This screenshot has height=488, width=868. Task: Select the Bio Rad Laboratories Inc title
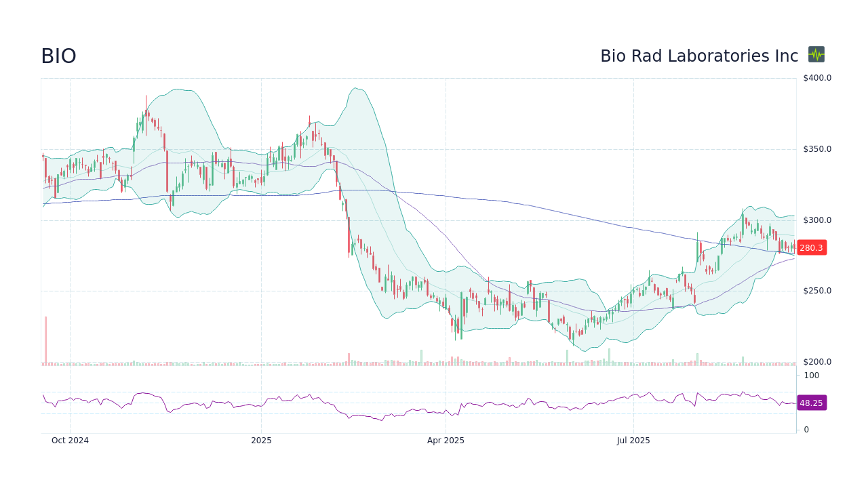699,56
